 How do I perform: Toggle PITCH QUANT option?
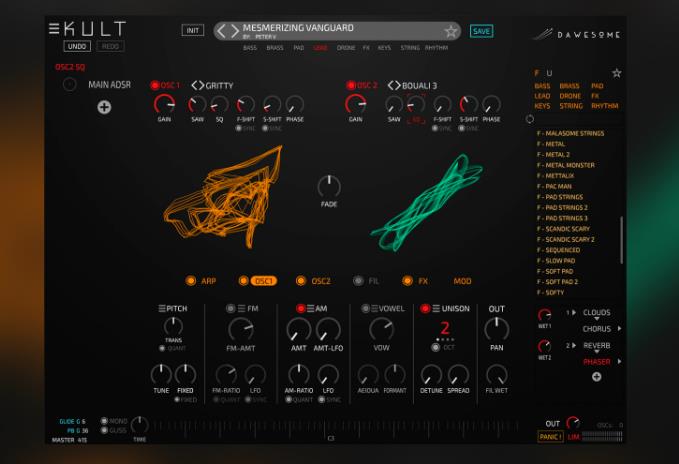tap(162, 348)
